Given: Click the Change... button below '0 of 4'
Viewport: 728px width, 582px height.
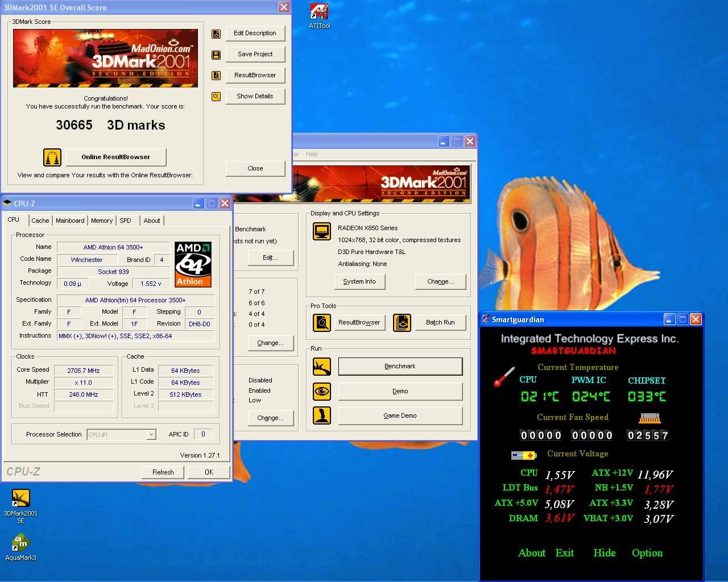Looking at the screenshot, I should coord(270,343).
